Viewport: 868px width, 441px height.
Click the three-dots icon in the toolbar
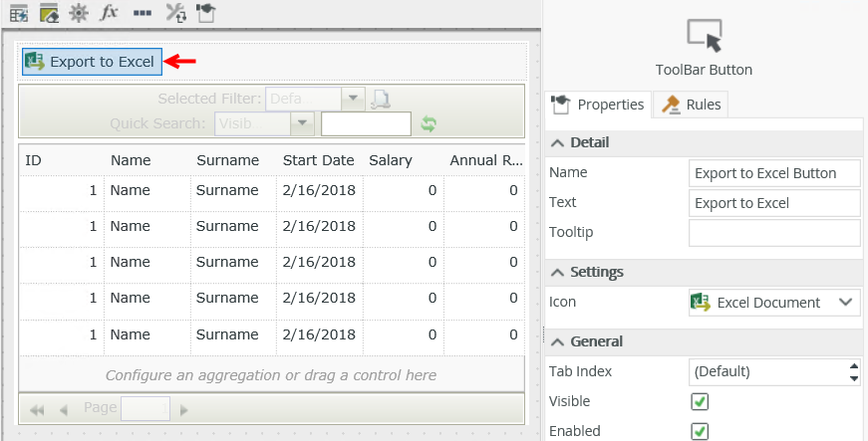(143, 13)
